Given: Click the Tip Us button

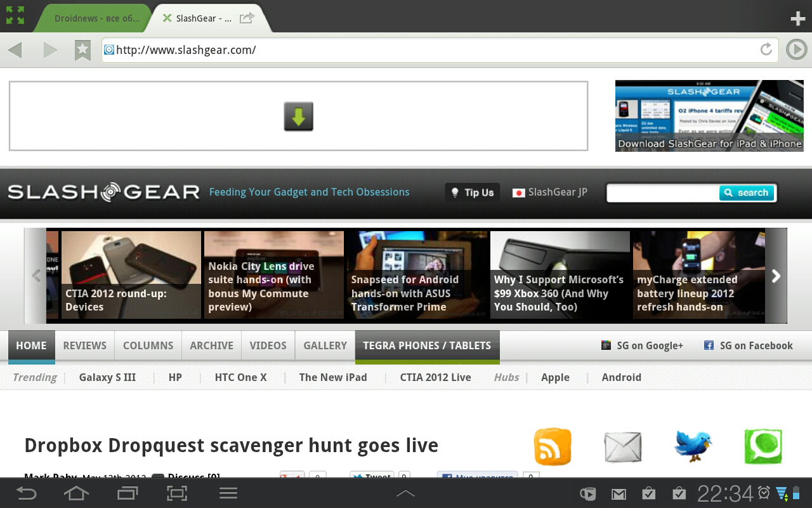Looking at the screenshot, I should click(x=472, y=192).
